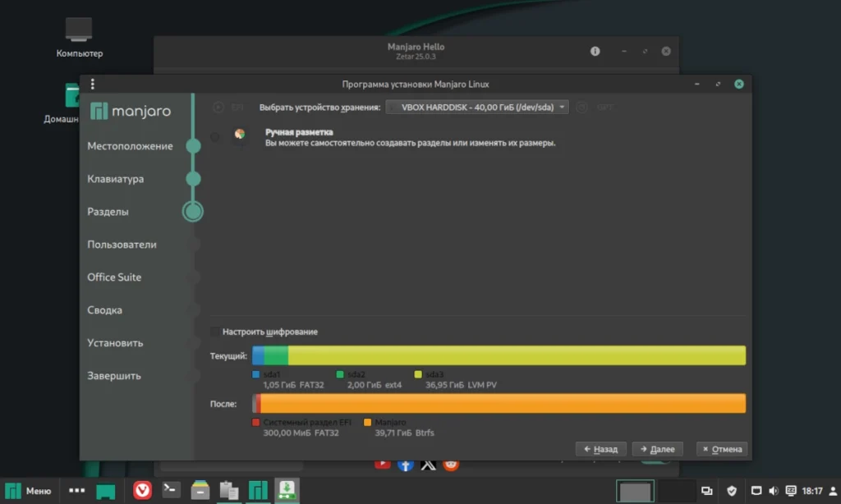
Task: Open the clipboard icon in the taskbar
Action: pos(229,491)
